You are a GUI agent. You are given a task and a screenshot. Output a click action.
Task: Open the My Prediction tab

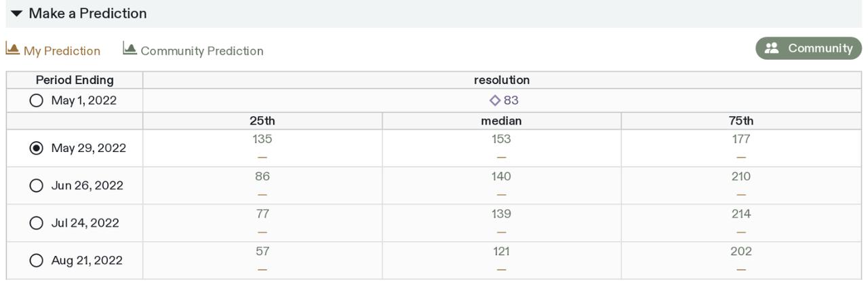(53, 51)
